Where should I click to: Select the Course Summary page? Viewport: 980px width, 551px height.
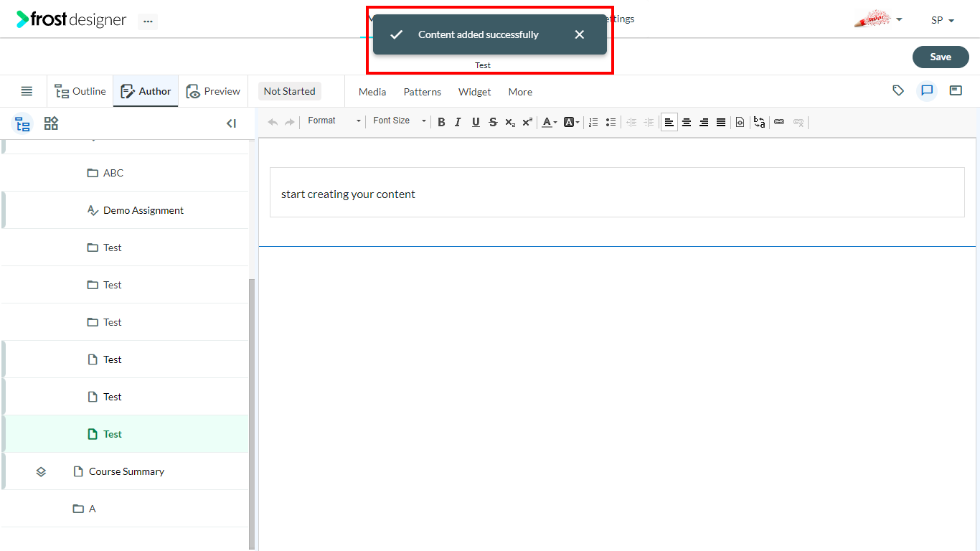pos(124,471)
